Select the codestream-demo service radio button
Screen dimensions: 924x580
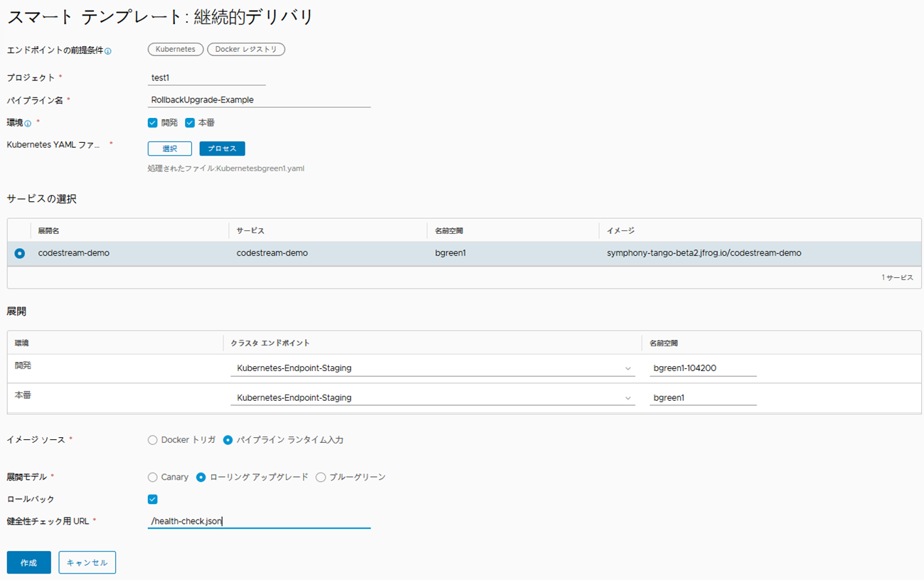pos(19,253)
